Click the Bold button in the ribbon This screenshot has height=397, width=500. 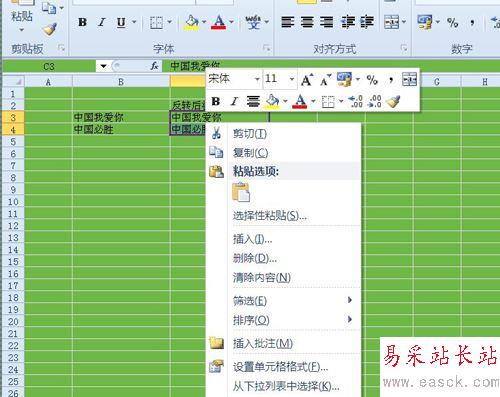[x=82, y=22]
